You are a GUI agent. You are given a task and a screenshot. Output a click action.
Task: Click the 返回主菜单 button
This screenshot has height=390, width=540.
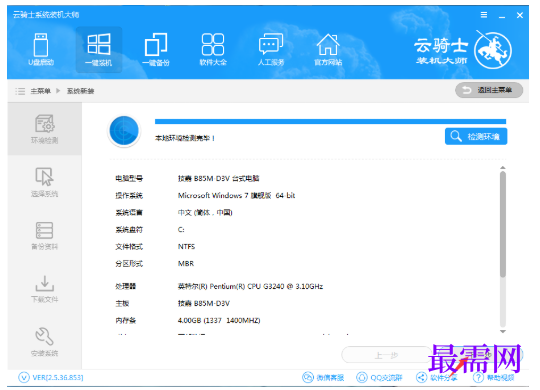489,90
